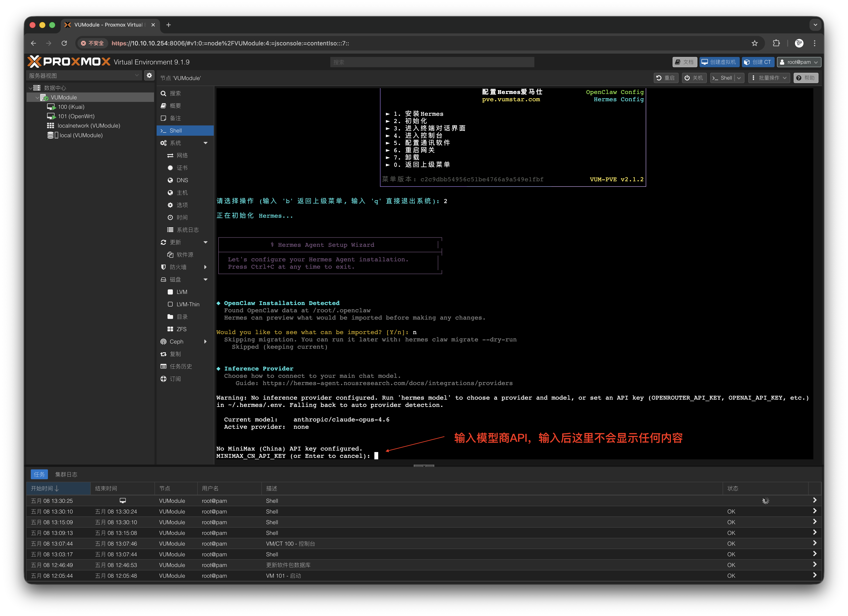Click the top search input field

point(432,62)
